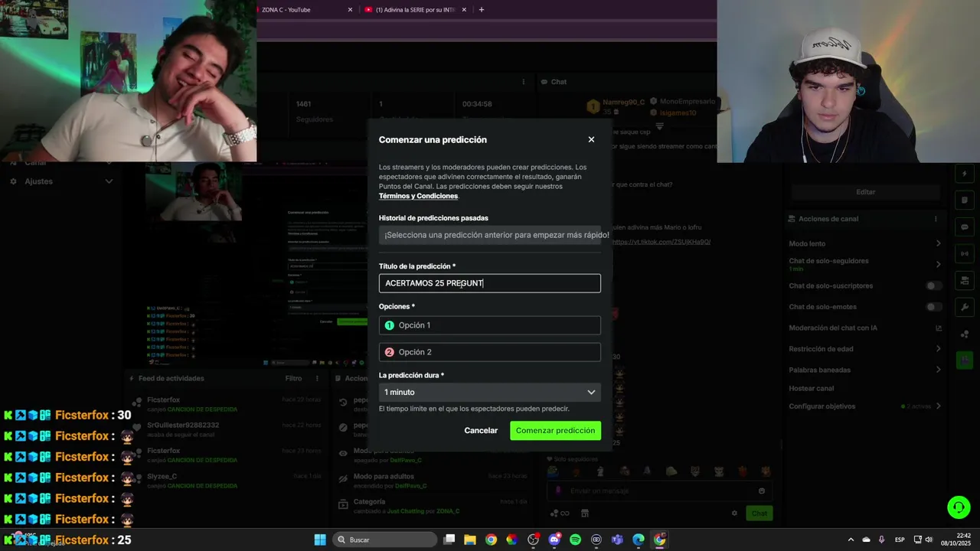Expand Configurar objetivos settings

coord(938,406)
